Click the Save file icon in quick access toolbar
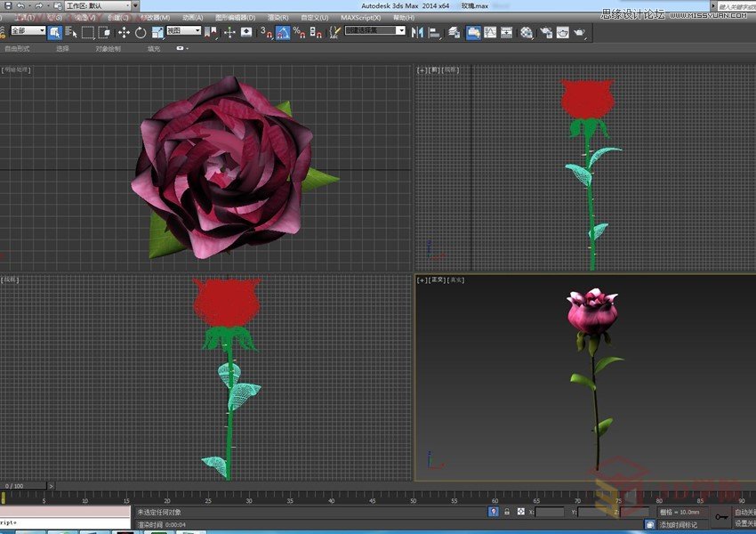Viewport: 756px width, 534px height. coord(8,6)
